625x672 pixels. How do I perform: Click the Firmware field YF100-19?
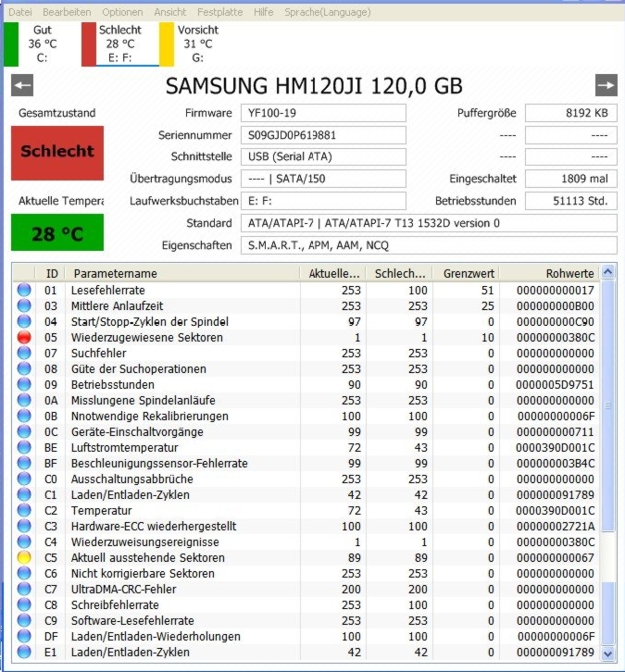(x=323, y=113)
